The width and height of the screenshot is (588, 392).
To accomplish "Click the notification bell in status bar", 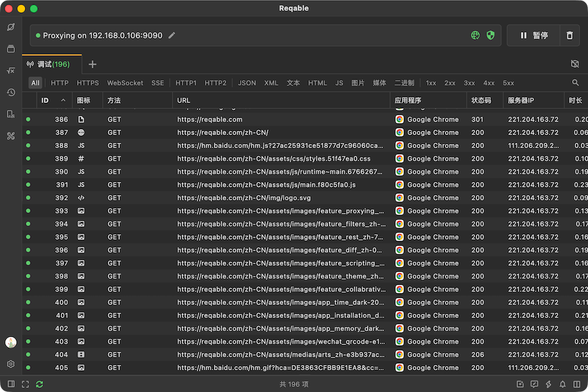I will [563, 384].
